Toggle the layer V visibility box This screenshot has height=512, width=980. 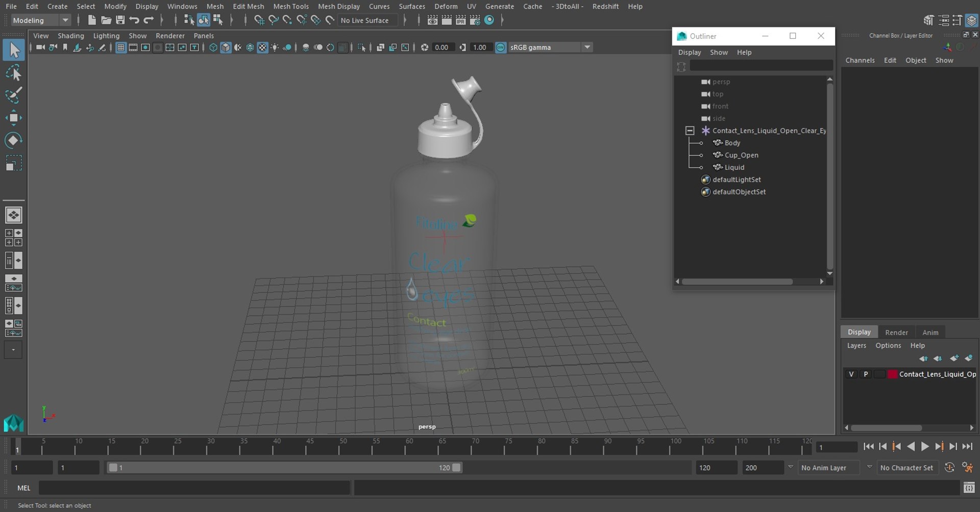tap(851, 374)
